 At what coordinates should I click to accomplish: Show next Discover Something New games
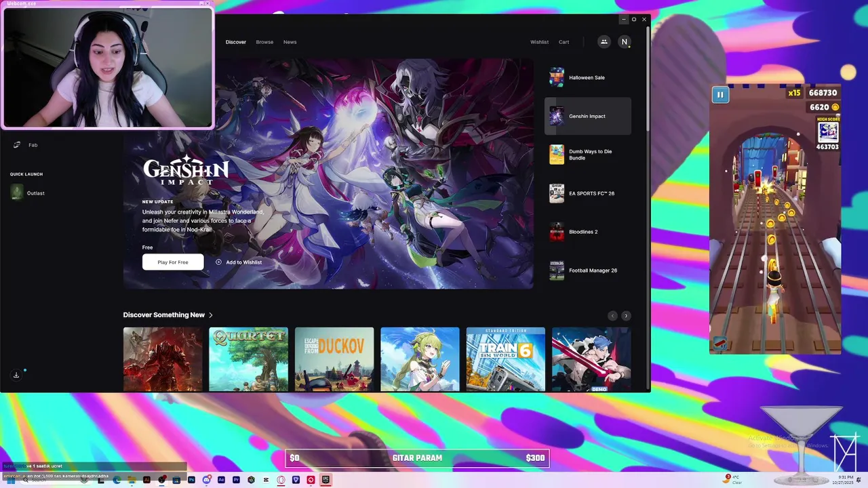pos(626,316)
